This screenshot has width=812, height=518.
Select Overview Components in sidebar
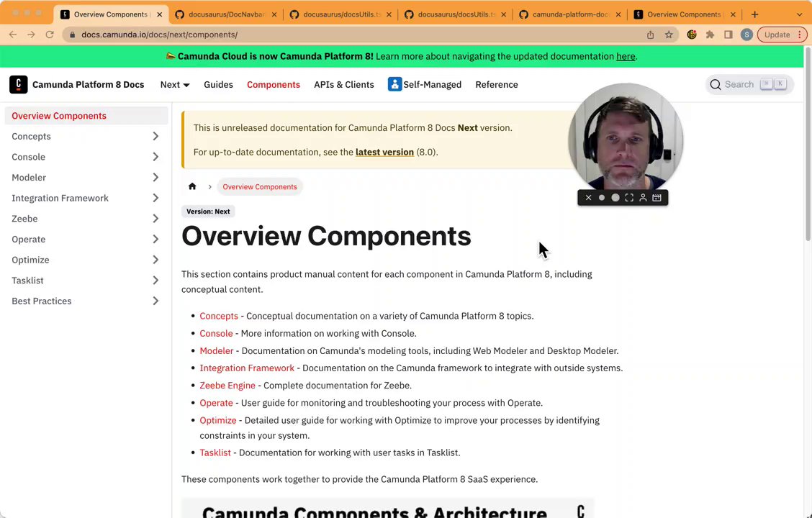[x=86, y=115]
